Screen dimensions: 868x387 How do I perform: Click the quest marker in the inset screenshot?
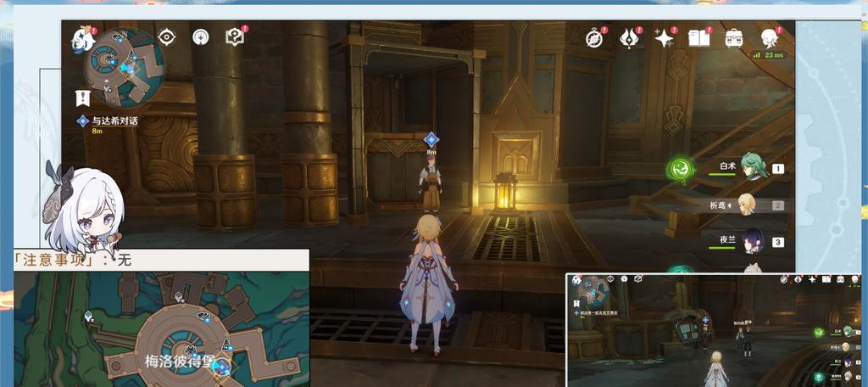tap(705, 320)
